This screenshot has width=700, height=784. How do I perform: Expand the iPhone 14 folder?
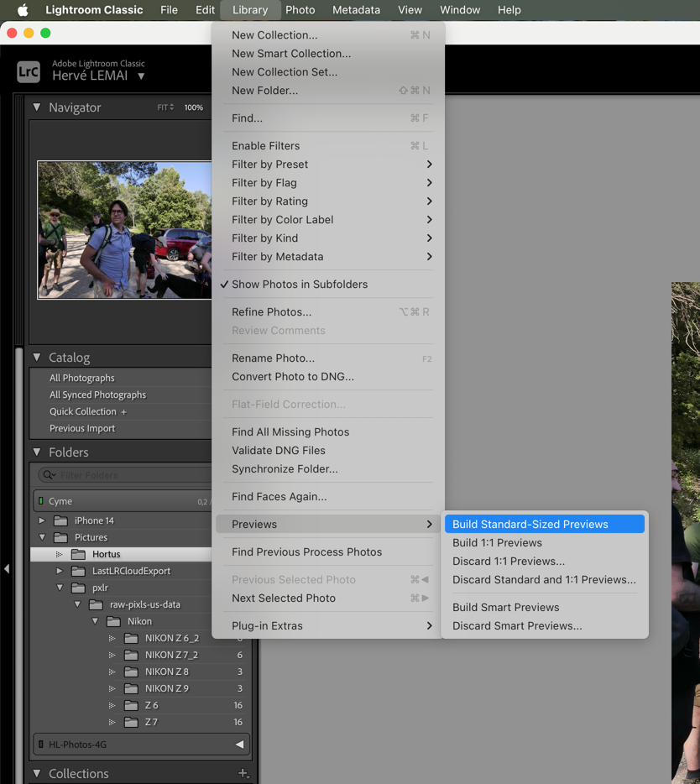(42, 520)
